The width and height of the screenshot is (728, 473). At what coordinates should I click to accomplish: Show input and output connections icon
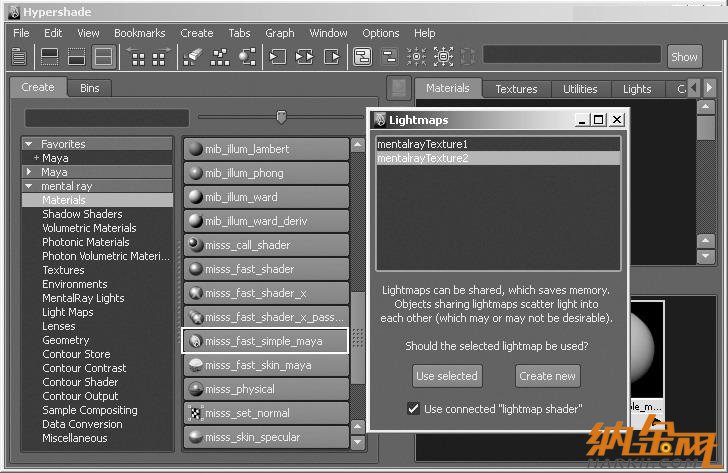pyautogui.click(x=305, y=57)
